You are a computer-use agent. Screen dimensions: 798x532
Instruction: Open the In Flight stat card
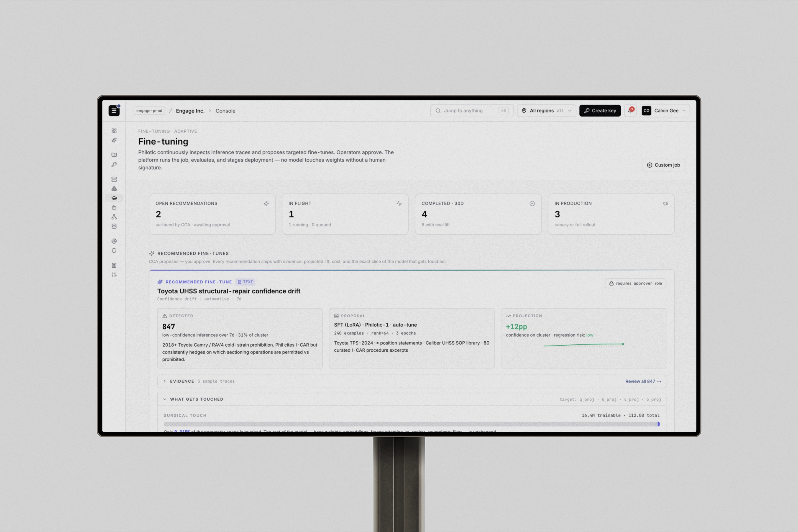345,214
